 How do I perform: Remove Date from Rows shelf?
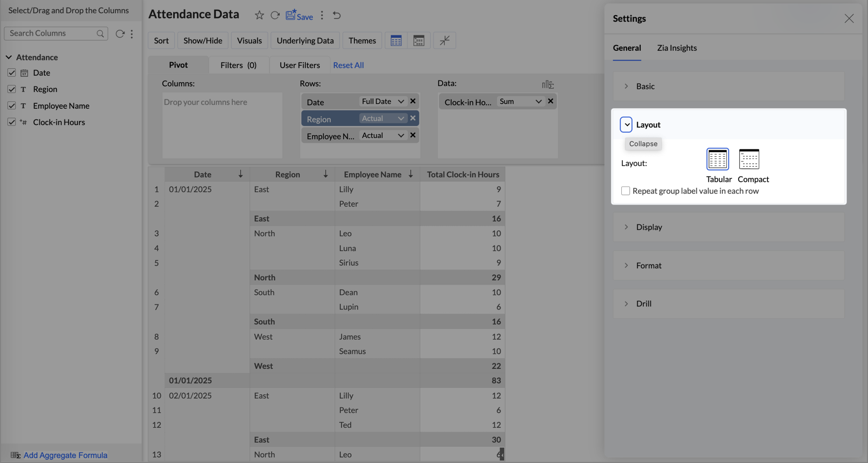[x=413, y=101]
